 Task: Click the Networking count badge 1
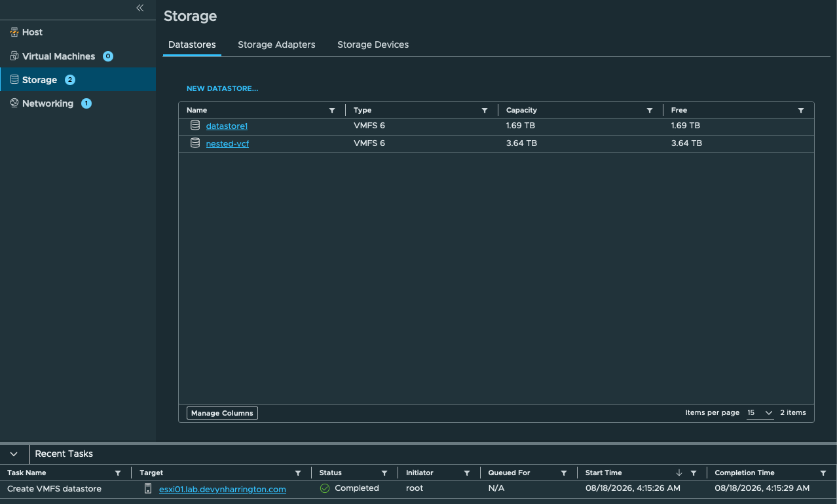pyautogui.click(x=86, y=103)
